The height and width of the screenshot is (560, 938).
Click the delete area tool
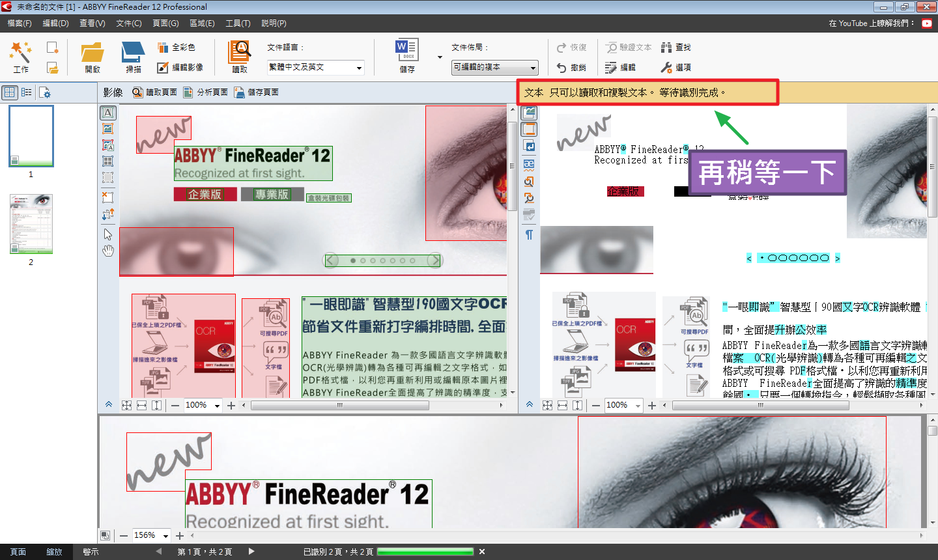108,197
